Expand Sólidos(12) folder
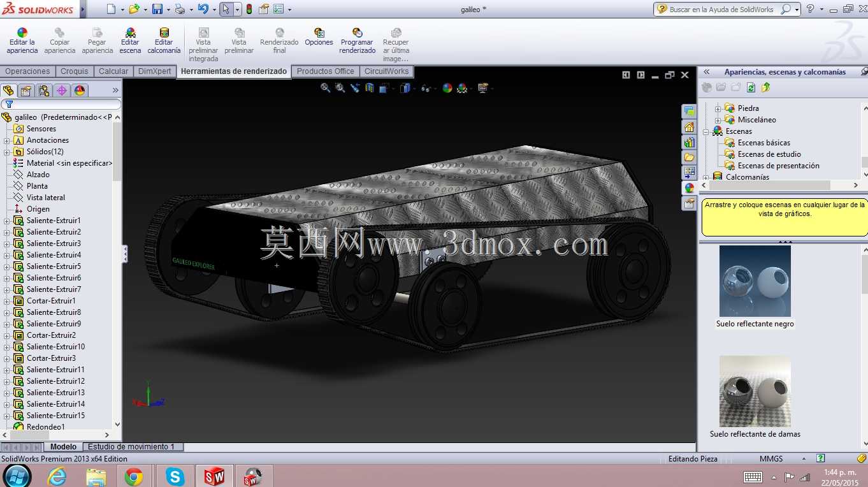Screen dimensions: 868x487 (7, 152)
